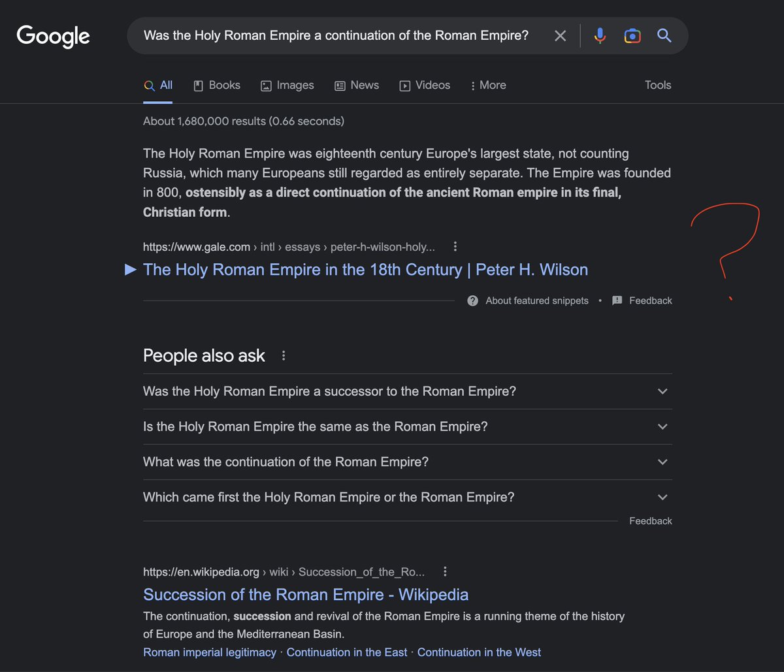
Task: Expand 'Which came first' question
Action: coord(408,498)
